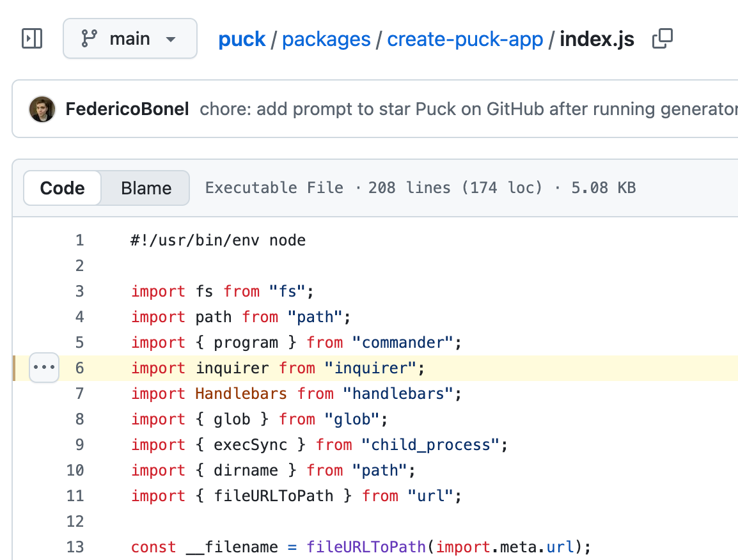Click the FedericoBonel username
Image resolution: width=738 pixels, height=560 pixels.
(x=127, y=109)
